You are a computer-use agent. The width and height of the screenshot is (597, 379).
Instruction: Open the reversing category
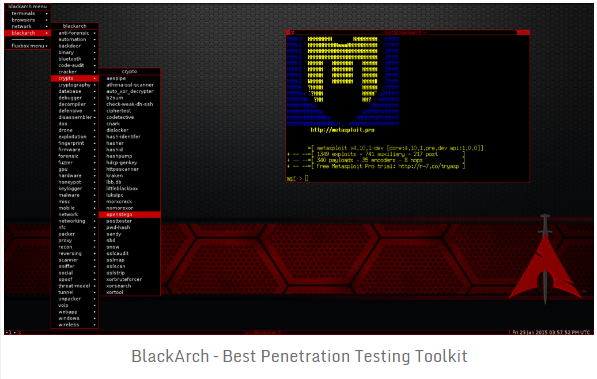click(75, 253)
